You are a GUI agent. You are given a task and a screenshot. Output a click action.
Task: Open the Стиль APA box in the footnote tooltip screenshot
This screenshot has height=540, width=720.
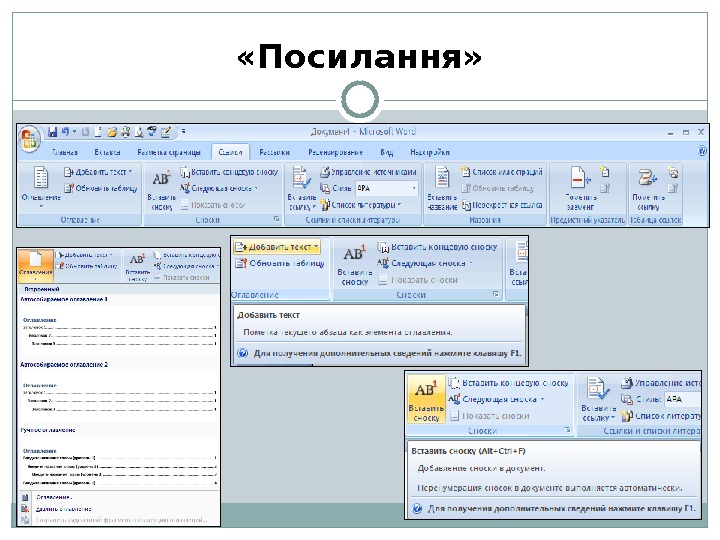tap(682, 399)
